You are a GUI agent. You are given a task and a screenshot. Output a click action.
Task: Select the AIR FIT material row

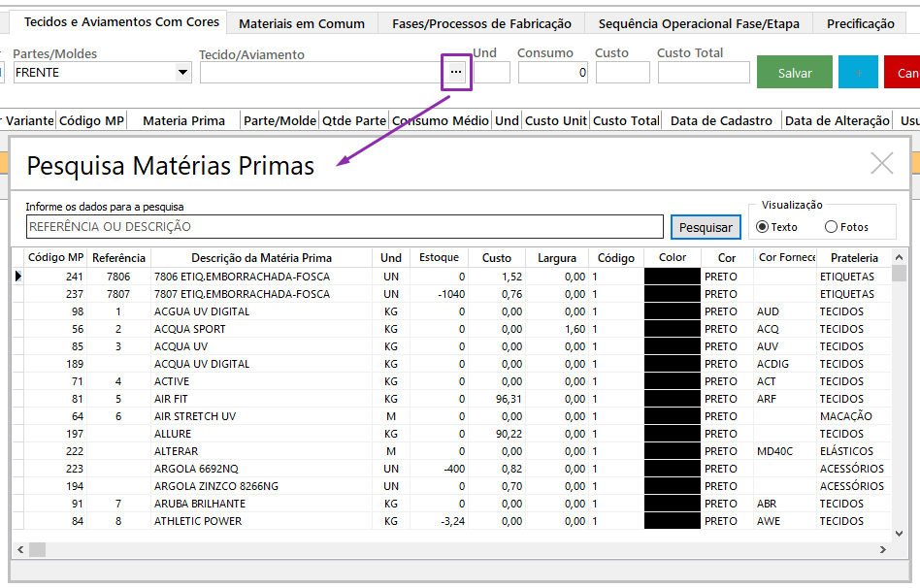click(262, 399)
